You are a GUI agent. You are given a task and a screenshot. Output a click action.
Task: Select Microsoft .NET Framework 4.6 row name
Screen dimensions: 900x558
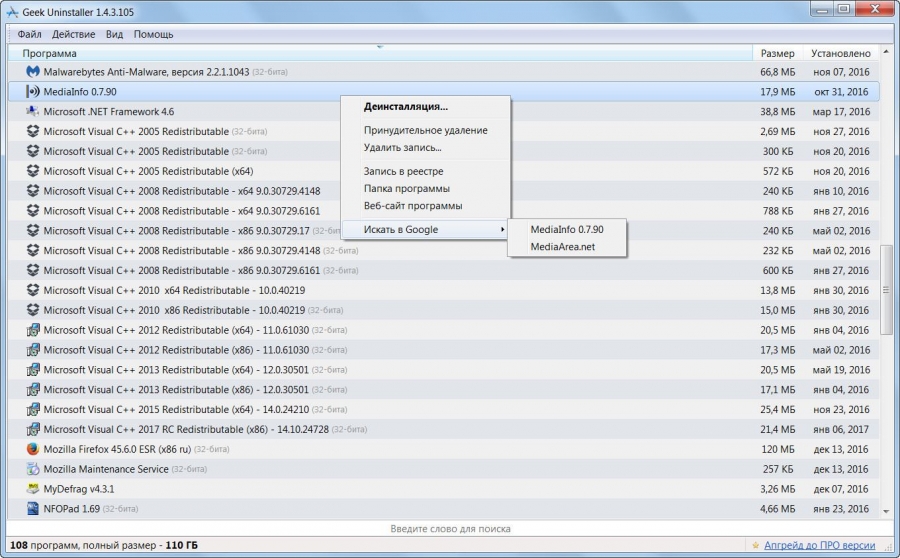coord(108,111)
